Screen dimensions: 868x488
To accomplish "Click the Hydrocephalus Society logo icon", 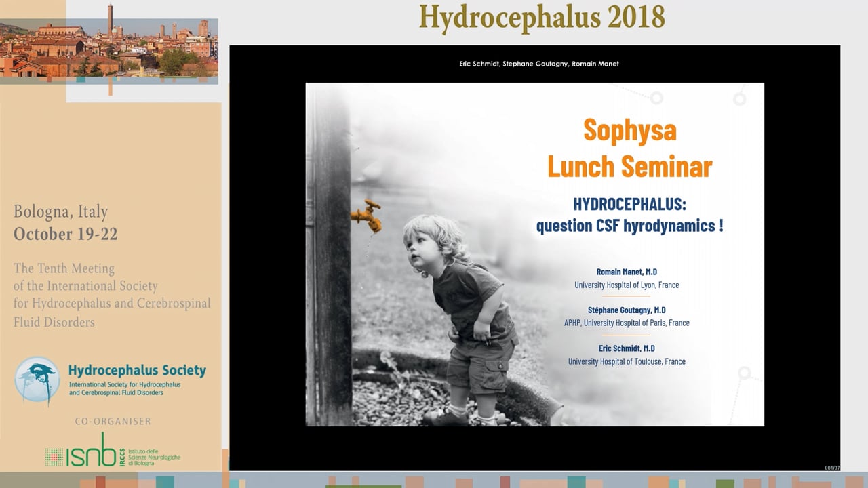I will [x=37, y=382].
